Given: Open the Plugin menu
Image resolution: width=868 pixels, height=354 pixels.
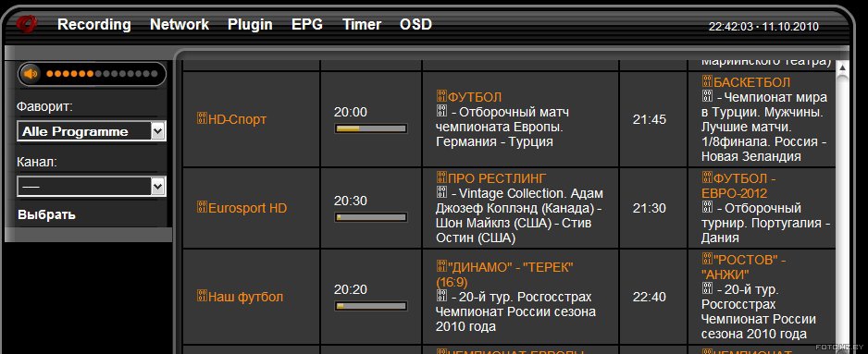Looking at the screenshot, I should pos(250,24).
